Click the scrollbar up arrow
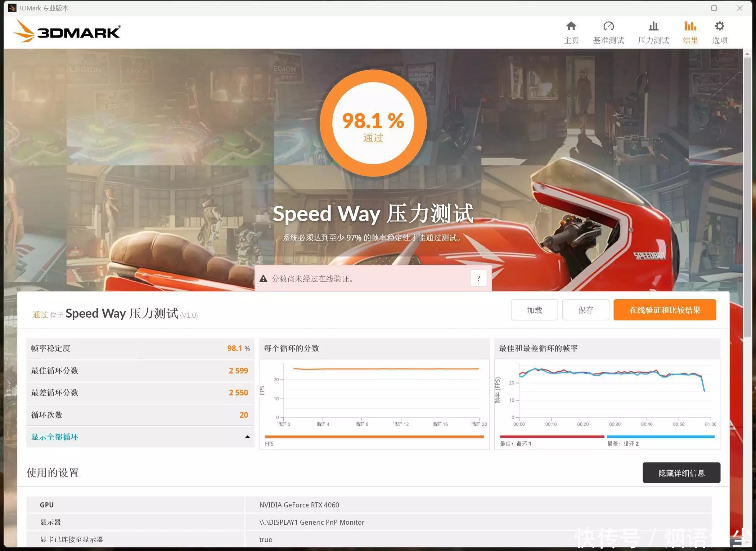 (x=747, y=54)
